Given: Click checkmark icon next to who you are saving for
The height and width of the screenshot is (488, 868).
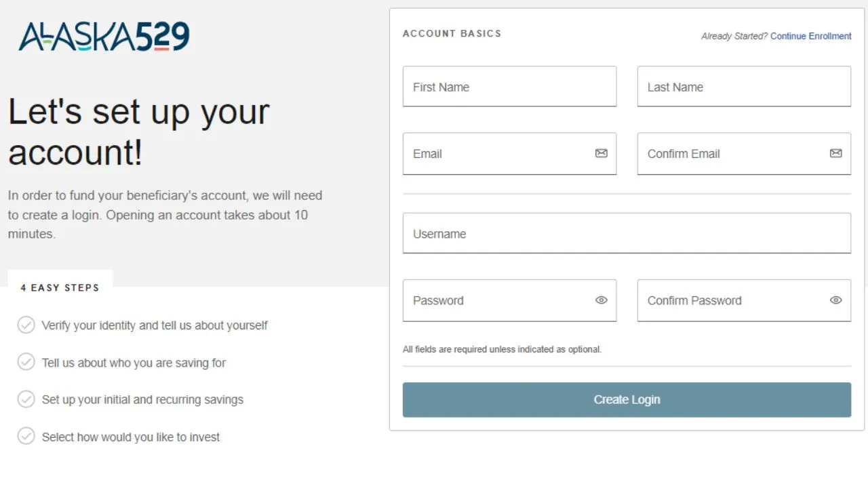Looking at the screenshot, I should click(26, 363).
